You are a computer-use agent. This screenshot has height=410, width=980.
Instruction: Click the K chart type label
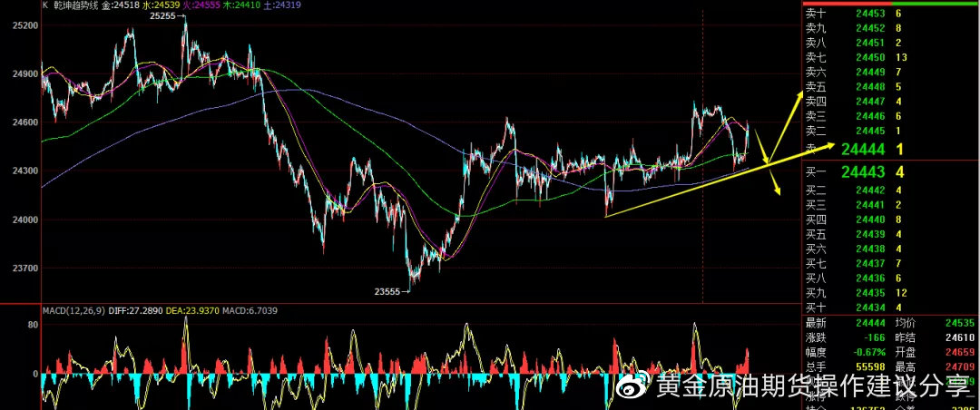point(46,5)
